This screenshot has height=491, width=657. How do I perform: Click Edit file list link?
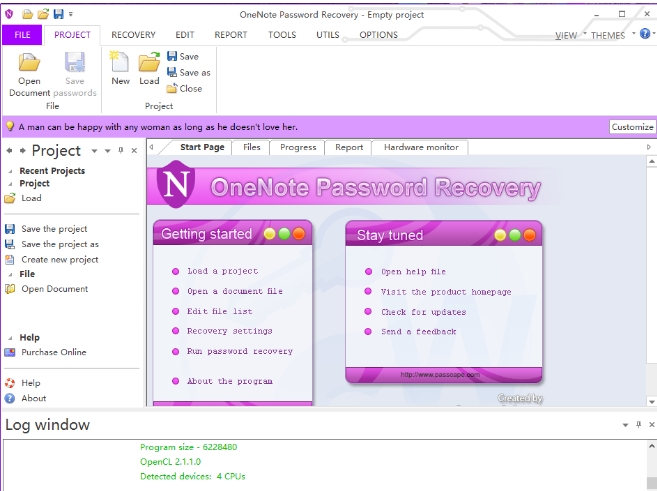(220, 311)
